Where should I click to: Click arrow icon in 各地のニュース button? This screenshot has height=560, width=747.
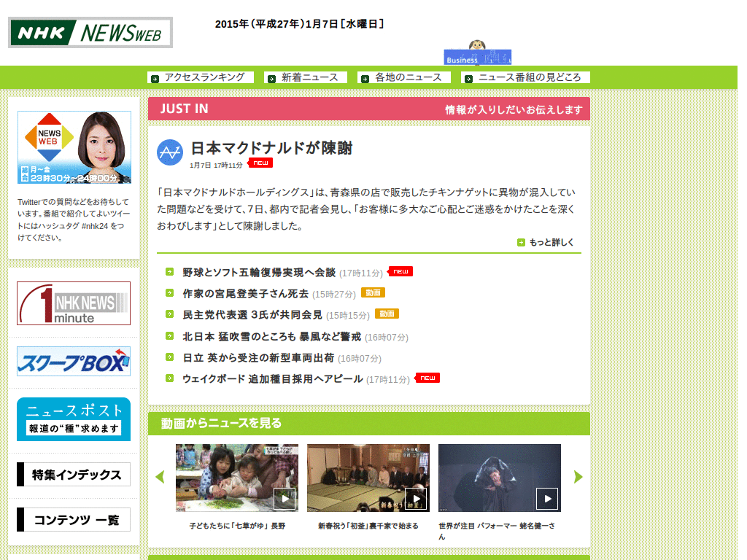click(x=365, y=79)
